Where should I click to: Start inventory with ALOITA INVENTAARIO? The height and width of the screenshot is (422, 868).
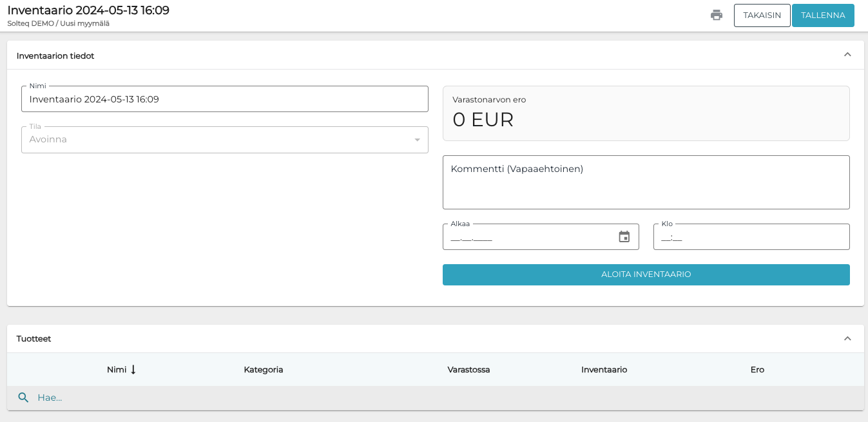[646, 274]
